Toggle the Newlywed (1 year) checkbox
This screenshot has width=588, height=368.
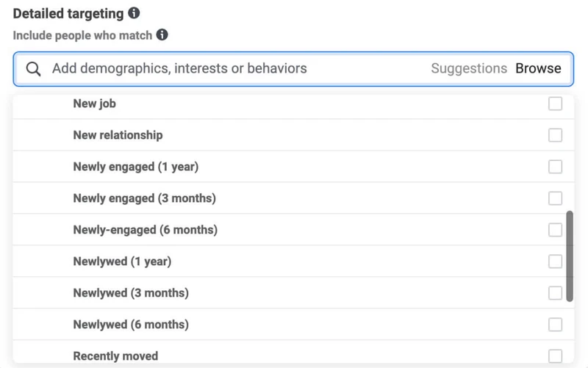pyautogui.click(x=555, y=261)
